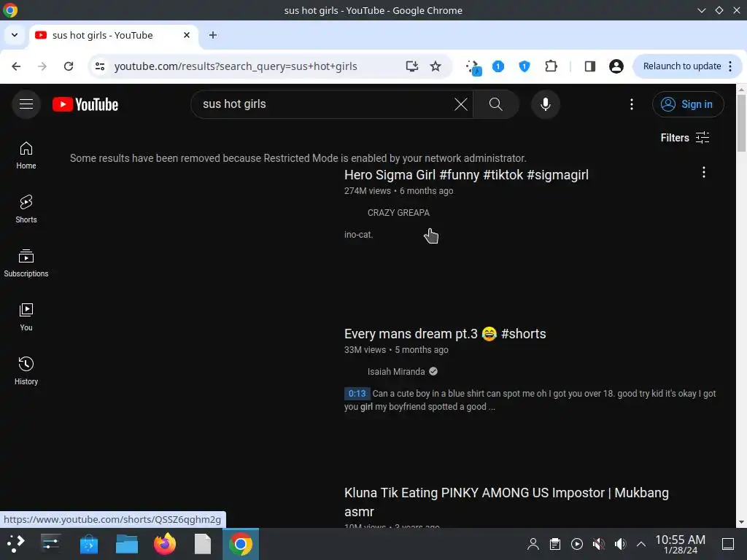Open the YouTube guide hamburger menu
Viewport: 747px width, 560px height.
26,104
